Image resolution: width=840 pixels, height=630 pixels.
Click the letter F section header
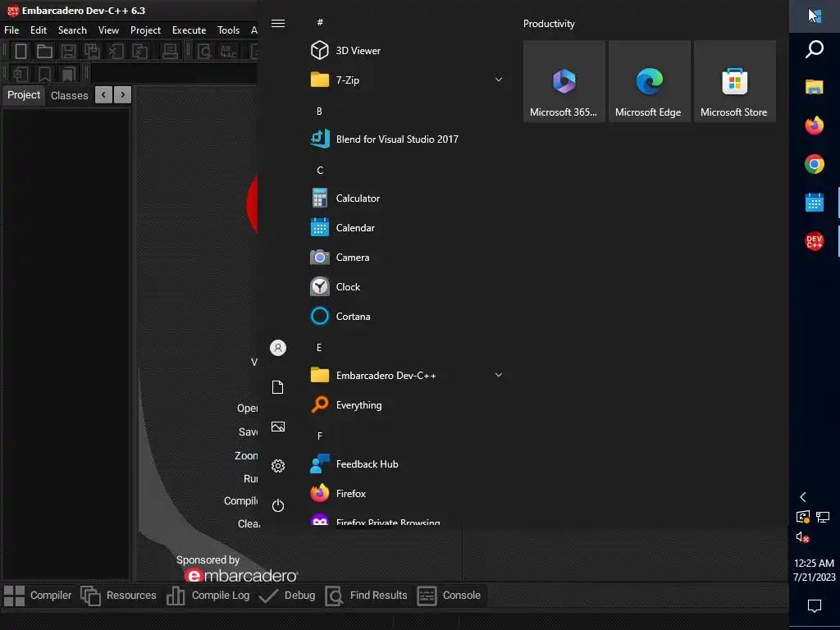click(320, 436)
